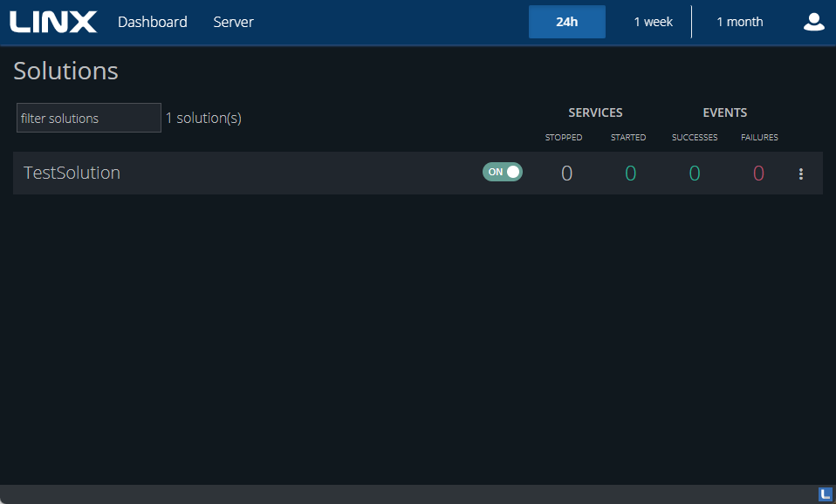Click TestSolution stopped services count
The image size is (836, 504).
click(566, 174)
